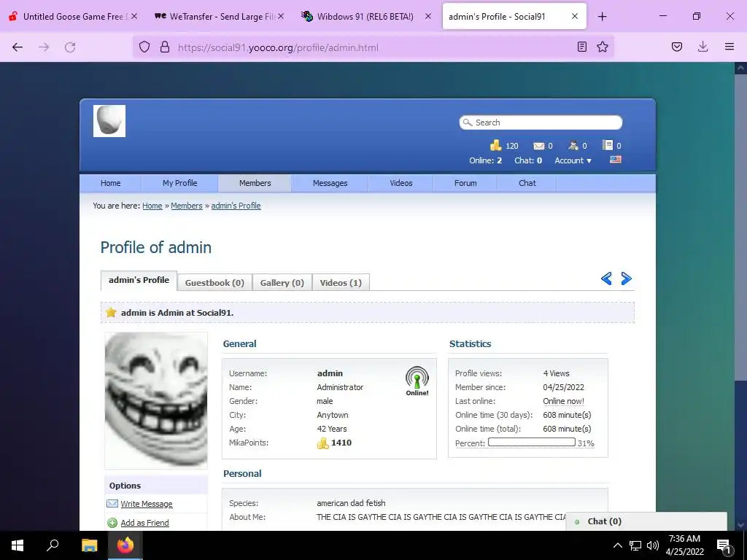The width and height of the screenshot is (747, 560).
Task: Open the Home navigation item
Action: pyautogui.click(x=111, y=183)
